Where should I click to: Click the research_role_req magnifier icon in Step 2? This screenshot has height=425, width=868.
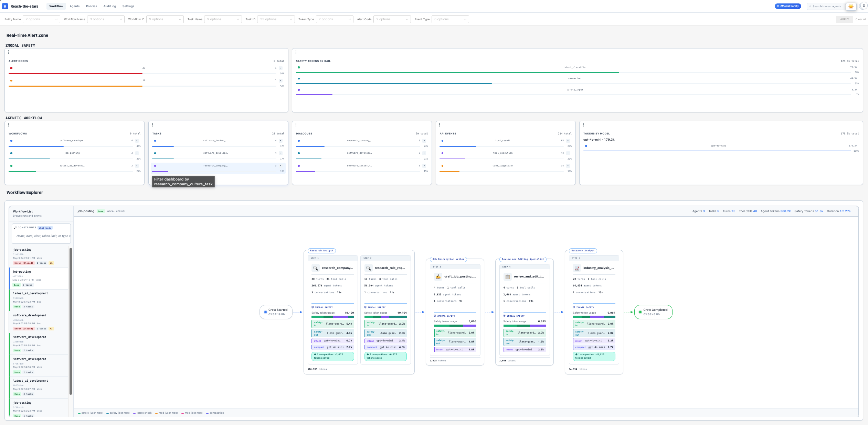368,268
